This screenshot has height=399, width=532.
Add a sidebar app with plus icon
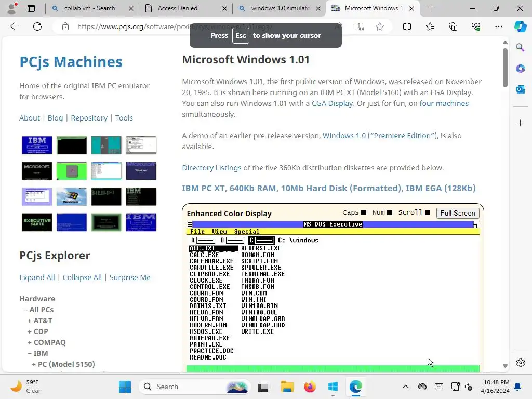pyautogui.click(x=520, y=123)
